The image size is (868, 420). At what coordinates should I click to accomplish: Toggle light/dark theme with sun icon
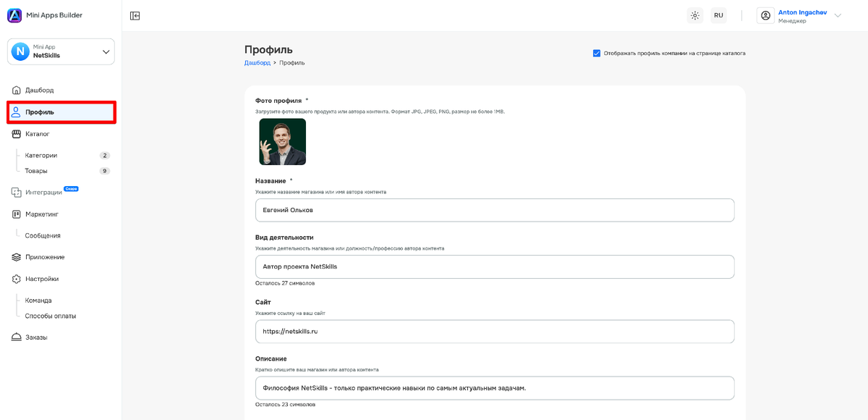coord(694,14)
